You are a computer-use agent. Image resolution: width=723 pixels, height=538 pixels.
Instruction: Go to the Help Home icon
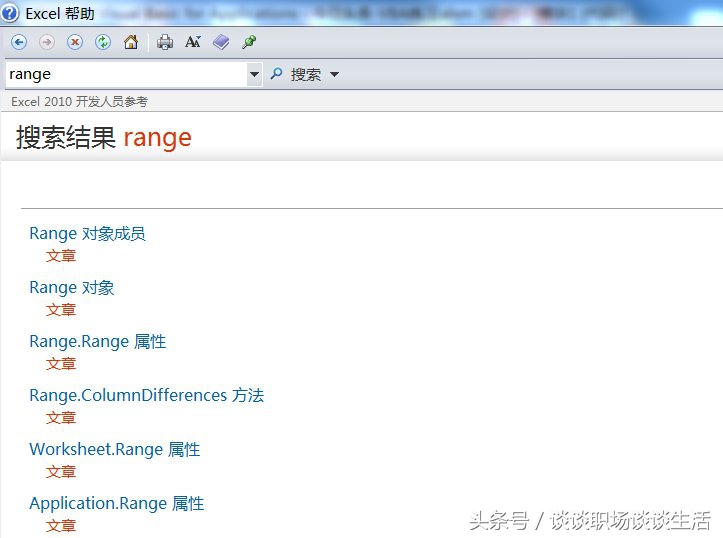pos(131,42)
